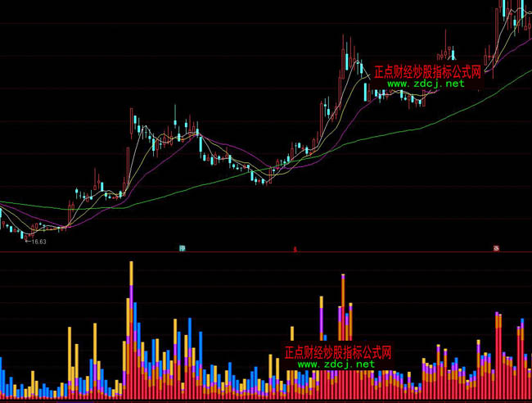Click the small red marker in the divider's center
Image resolution: width=532 pixels, height=403 pixels.
295,247
